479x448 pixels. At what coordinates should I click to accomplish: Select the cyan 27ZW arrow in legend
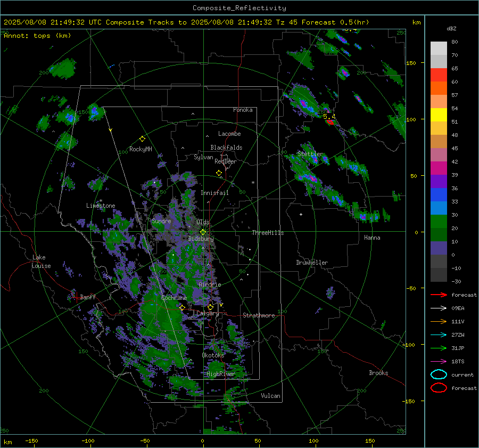[439, 335]
